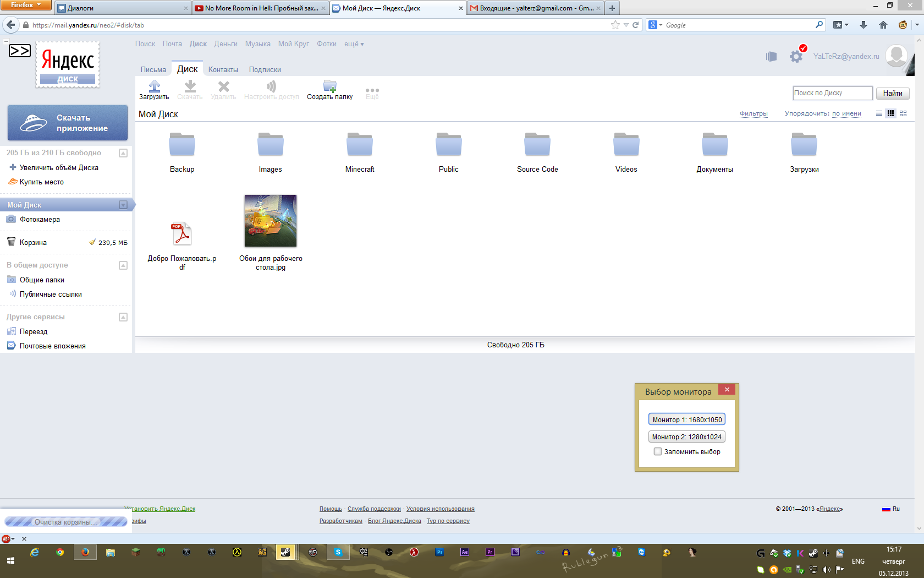Open settings gear icon in header

click(x=796, y=56)
